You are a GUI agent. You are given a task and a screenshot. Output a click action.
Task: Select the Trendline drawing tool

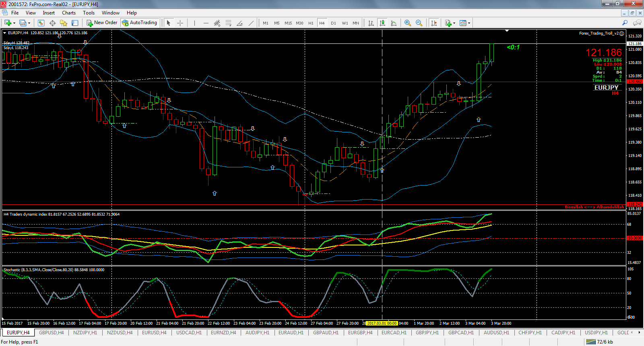[251, 23]
